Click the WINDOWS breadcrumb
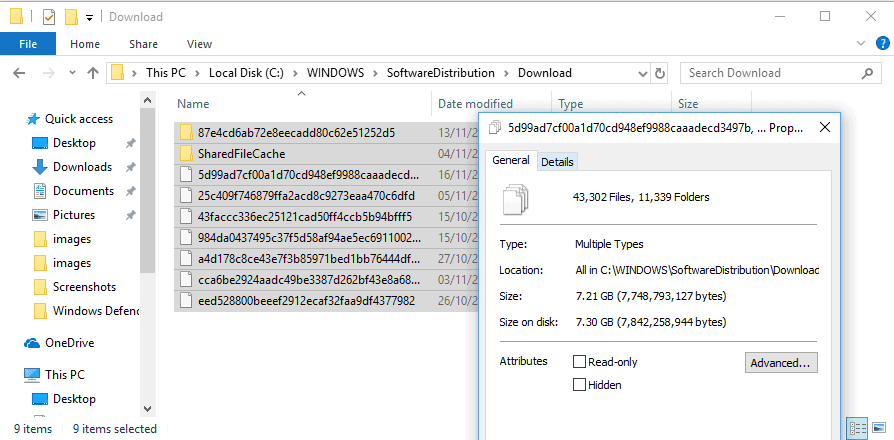 [335, 73]
